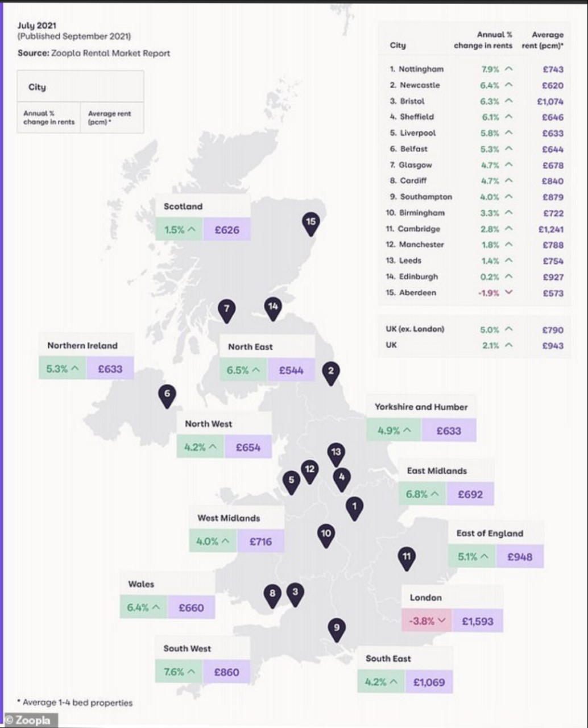This screenshot has height=728, width=588.
Task: Click the East Midlands £692 rent value
Action: pos(470,494)
